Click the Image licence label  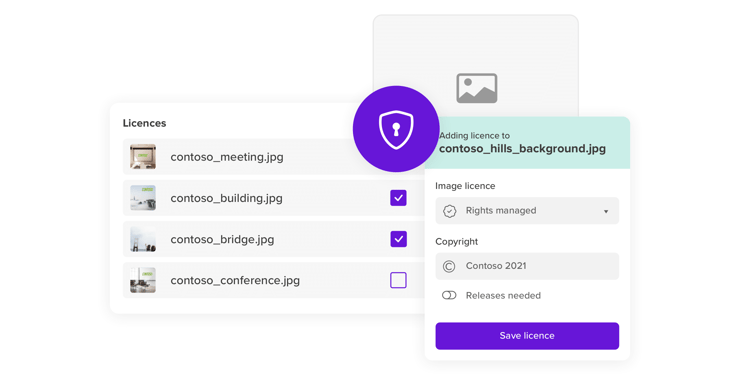[x=465, y=186]
